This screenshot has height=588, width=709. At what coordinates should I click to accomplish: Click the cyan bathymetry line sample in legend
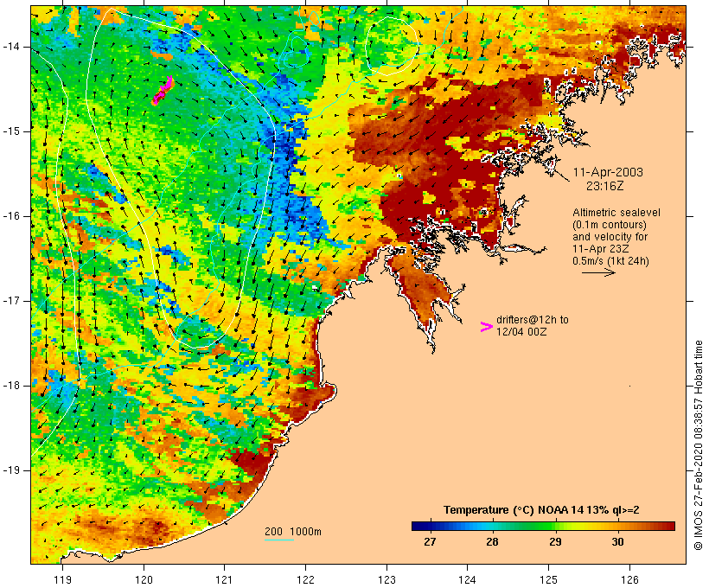[x=279, y=540]
